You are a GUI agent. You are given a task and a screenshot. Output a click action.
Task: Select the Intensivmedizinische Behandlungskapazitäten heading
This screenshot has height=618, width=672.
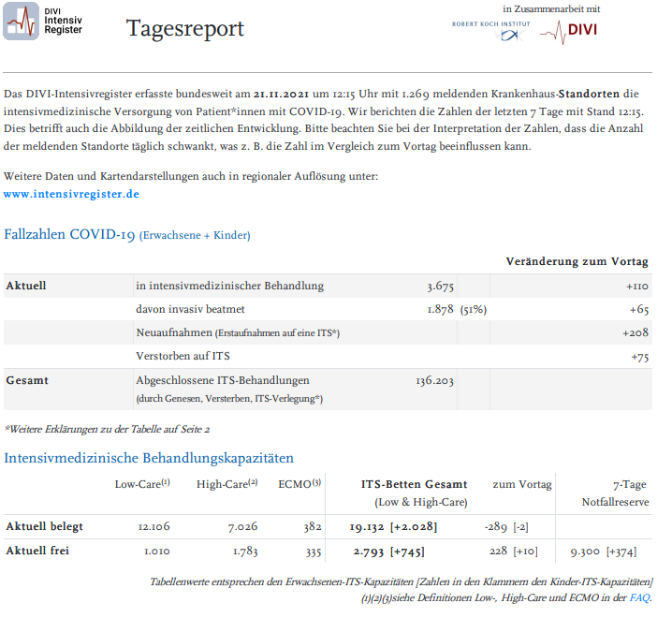click(x=149, y=458)
